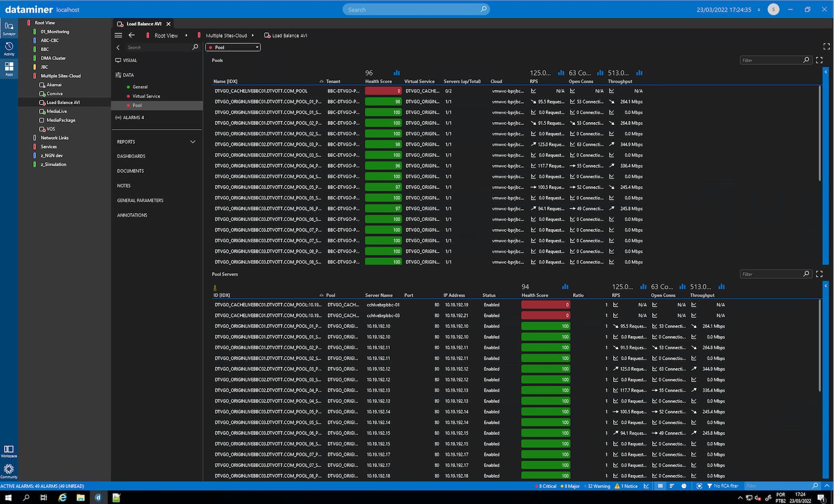
Task: Click red health score 0 bar in Pools
Action: pyautogui.click(x=383, y=91)
